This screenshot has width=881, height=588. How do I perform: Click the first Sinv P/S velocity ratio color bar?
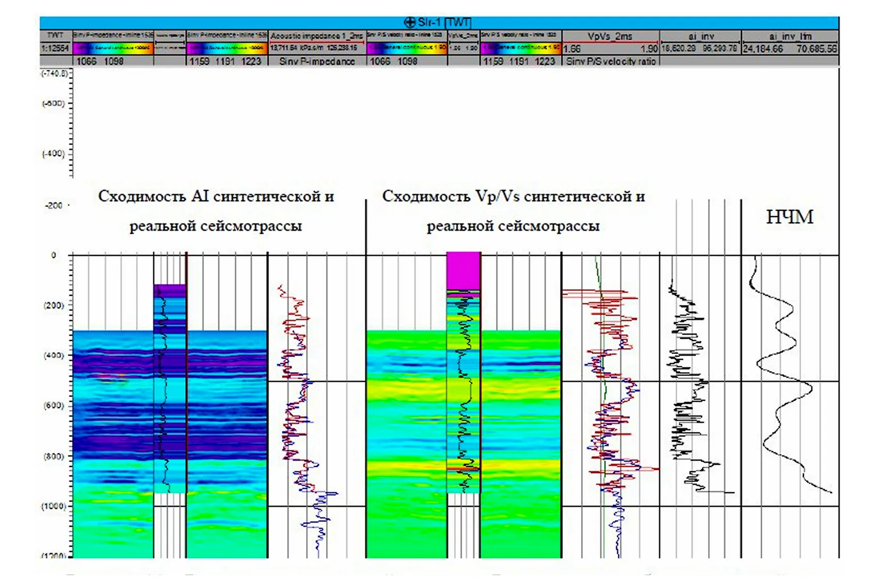(407, 48)
